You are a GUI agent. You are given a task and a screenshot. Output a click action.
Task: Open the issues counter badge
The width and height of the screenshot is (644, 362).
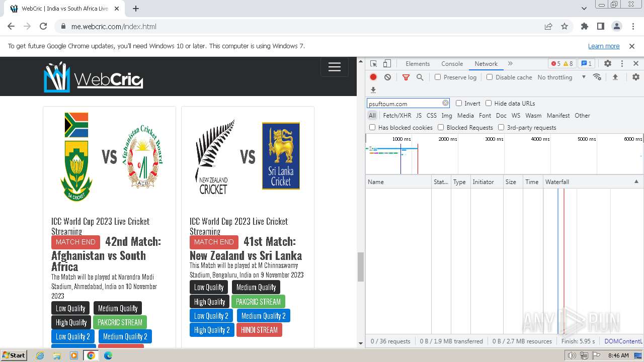click(x=586, y=64)
